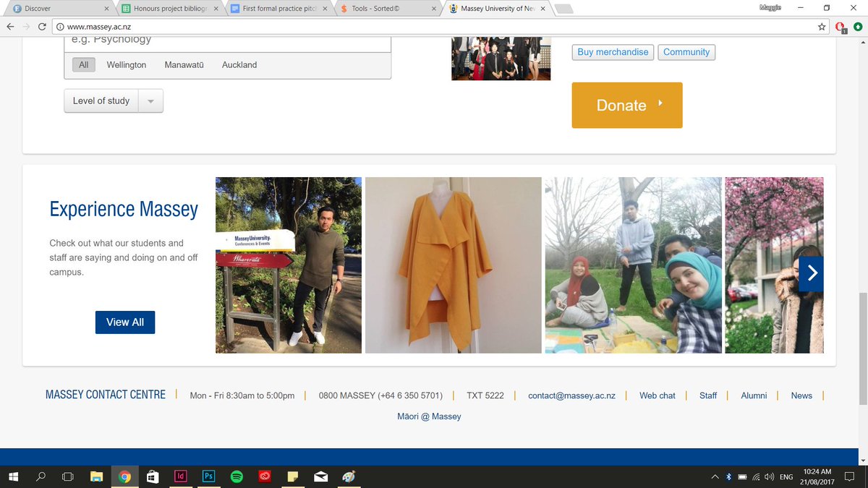868x488 pixels.
Task: Open the taskbar clock and date
Action: coord(818,476)
